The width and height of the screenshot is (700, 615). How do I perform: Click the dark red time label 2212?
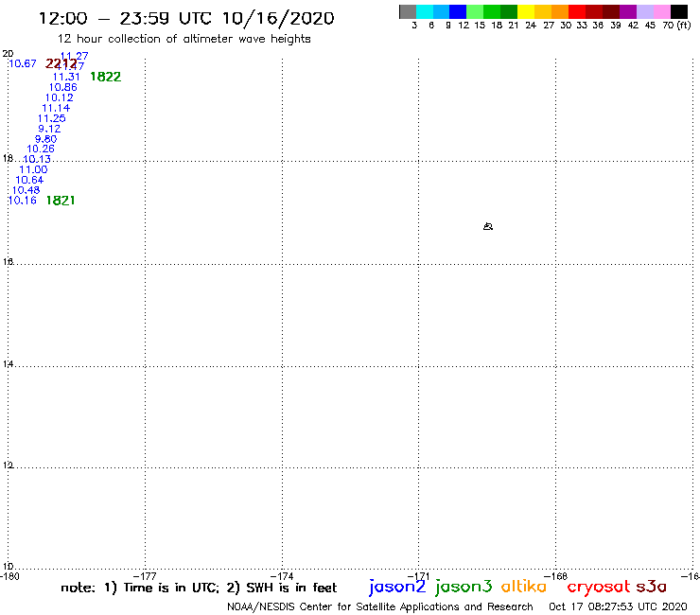click(61, 63)
